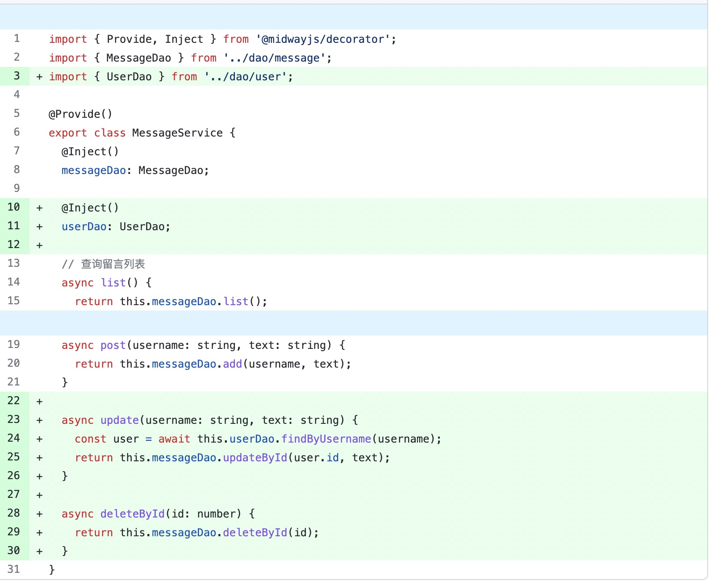Click the userDao property declaration on line 11
The height and width of the screenshot is (588, 726).
(x=84, y=226)
